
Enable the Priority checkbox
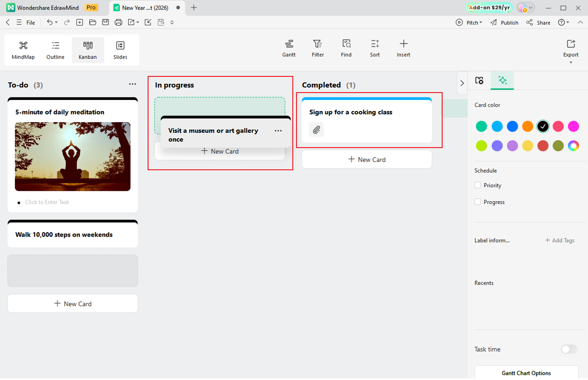click(x=478, y=185)
